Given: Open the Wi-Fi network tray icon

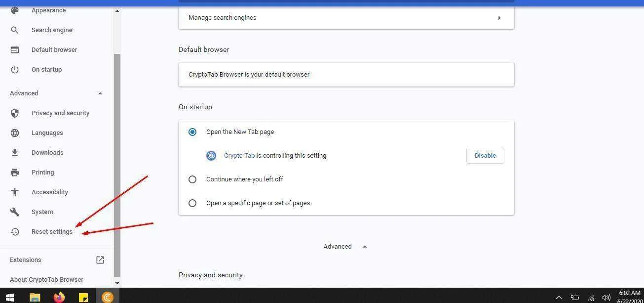Looking at the screenshot, I should [591, 298].
